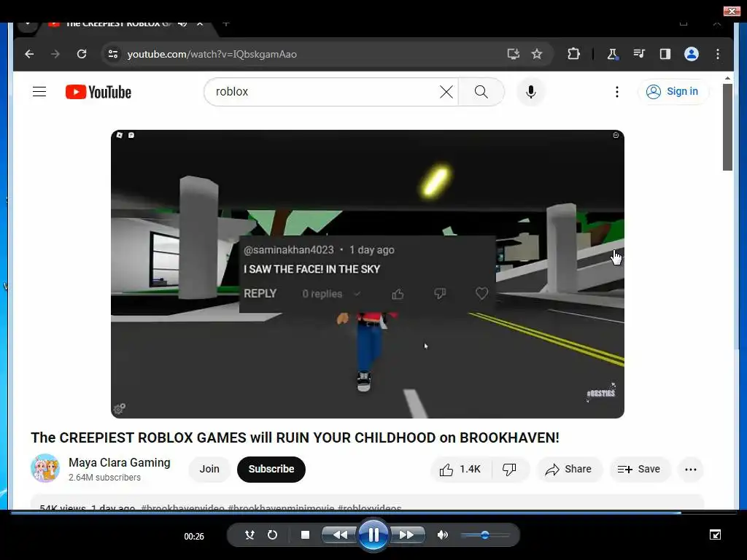
Task: Close the media player window
Action: tap(732, 11)
